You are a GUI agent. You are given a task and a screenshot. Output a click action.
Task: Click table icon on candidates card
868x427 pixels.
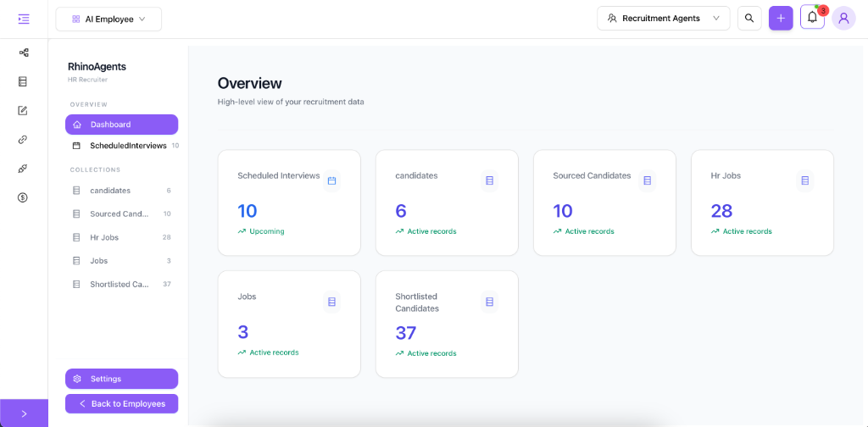point(489,180)
